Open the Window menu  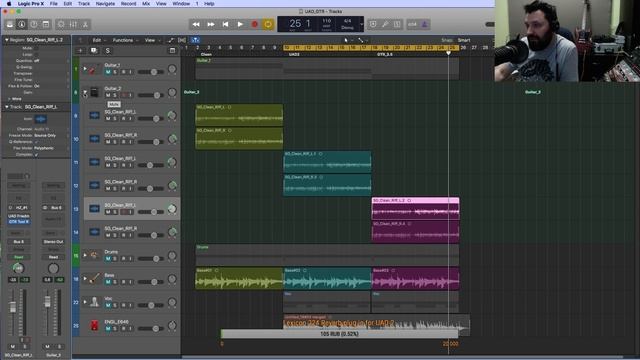pos(181,4)
